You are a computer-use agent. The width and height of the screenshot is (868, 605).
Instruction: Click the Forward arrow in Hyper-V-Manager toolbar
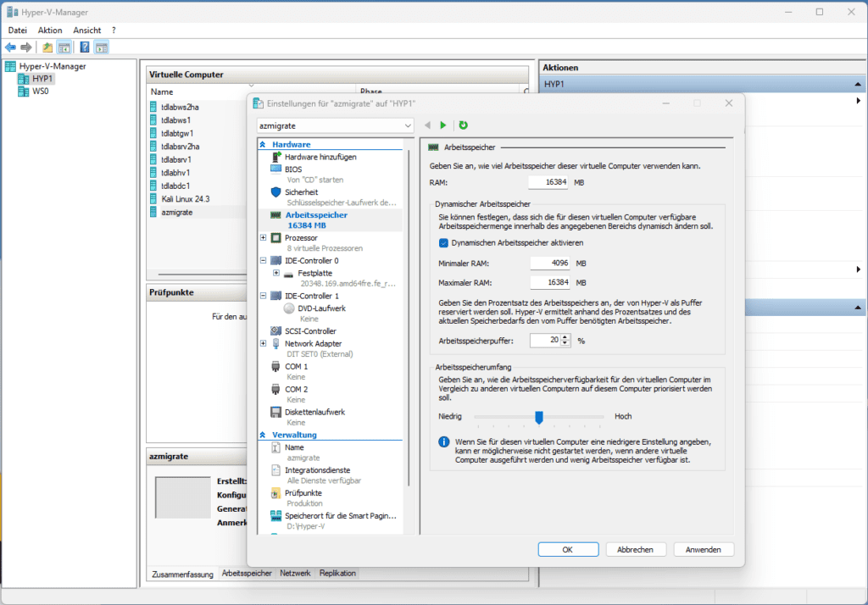pos(26,47)
